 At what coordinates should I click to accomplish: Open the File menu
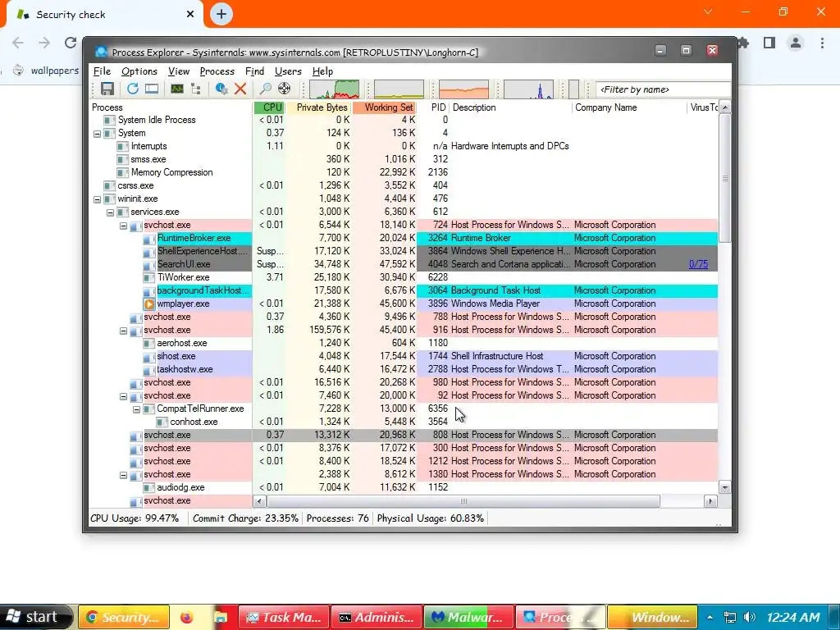tap(102, 71)
